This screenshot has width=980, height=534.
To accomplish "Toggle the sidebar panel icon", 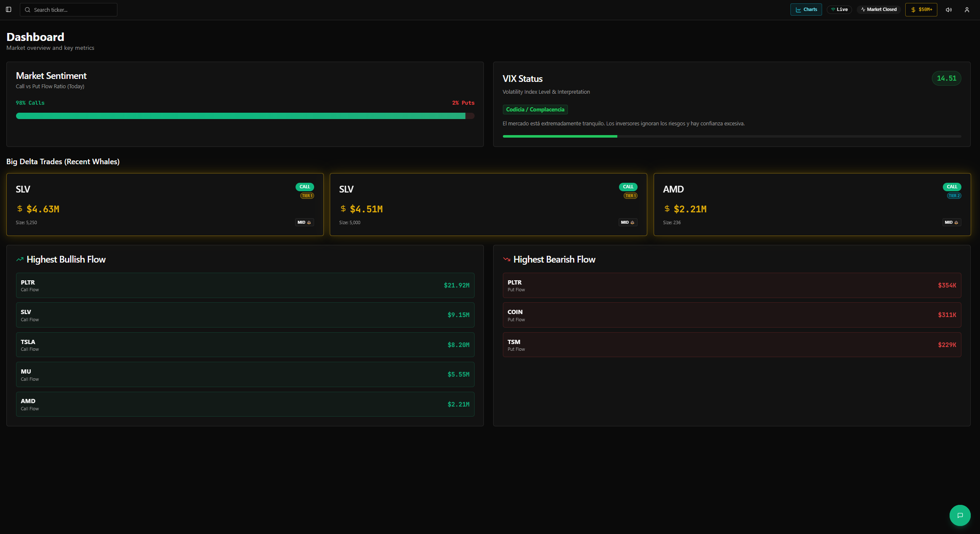I will 8,9.
